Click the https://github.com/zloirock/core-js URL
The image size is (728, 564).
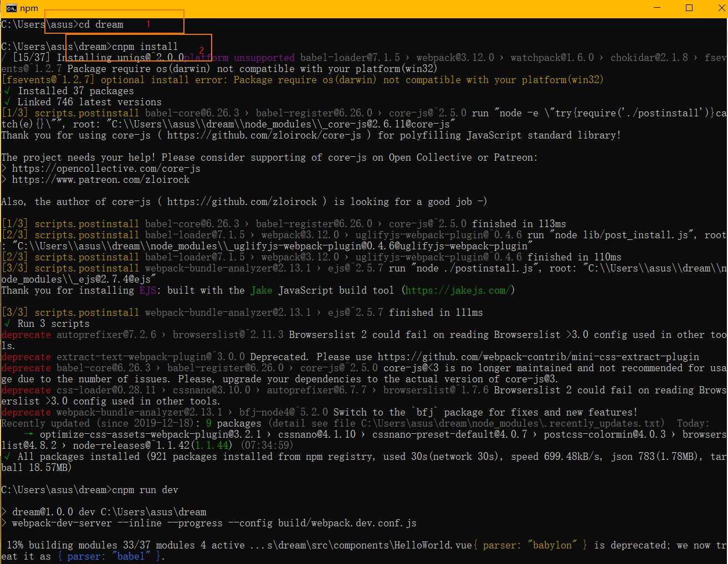264,135
